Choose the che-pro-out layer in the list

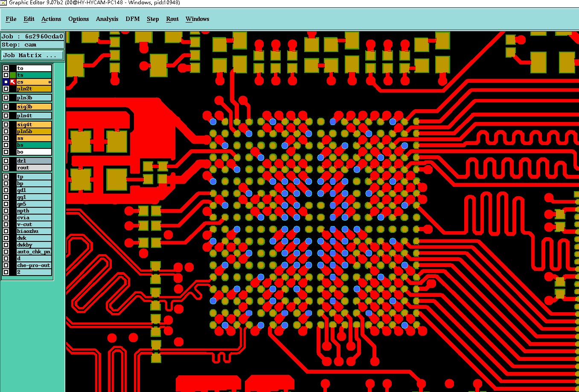click(x=34, y=265)
